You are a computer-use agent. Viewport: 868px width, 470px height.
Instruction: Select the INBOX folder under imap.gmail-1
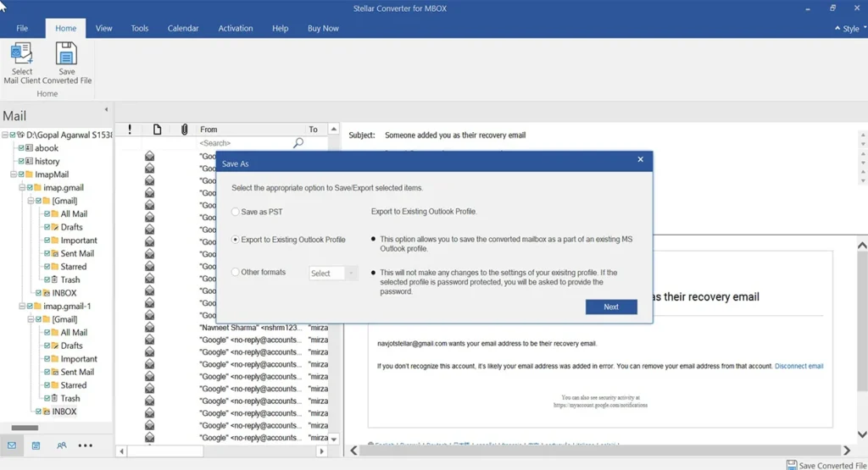click(64, 412)
